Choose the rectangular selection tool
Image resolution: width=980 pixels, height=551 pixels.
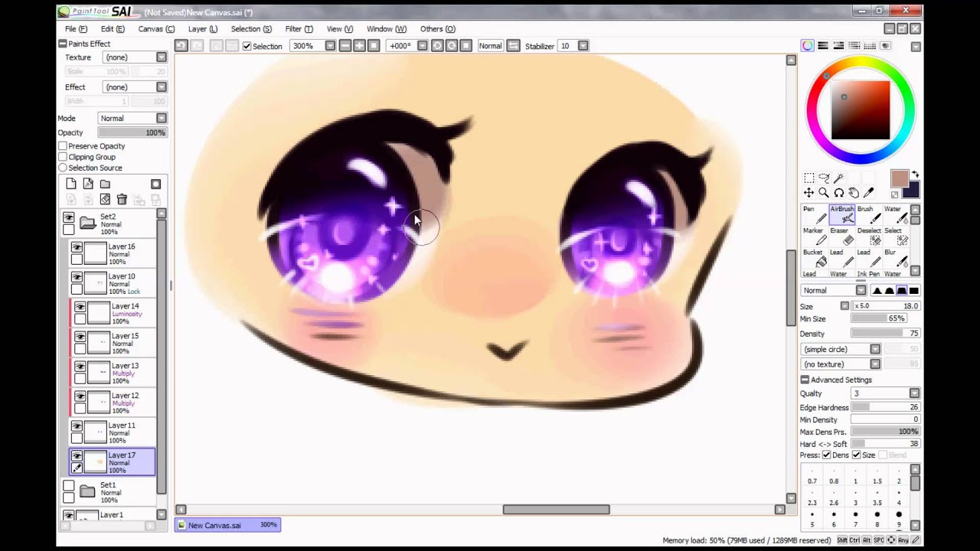pos(808,178)
